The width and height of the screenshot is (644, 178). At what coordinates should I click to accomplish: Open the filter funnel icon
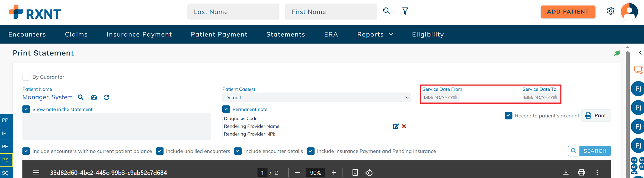pyautogui.click(x=405, y=11)
